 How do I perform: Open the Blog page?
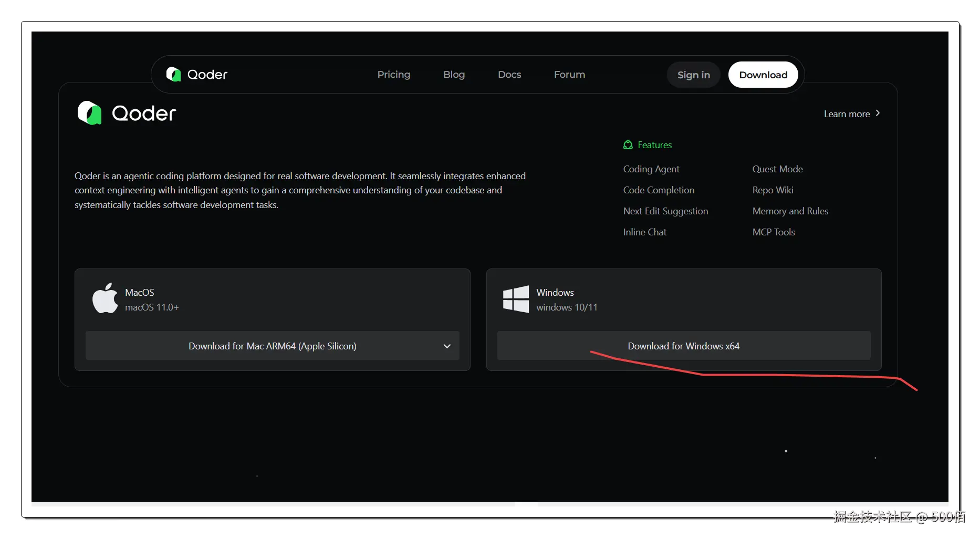point(454,75)
